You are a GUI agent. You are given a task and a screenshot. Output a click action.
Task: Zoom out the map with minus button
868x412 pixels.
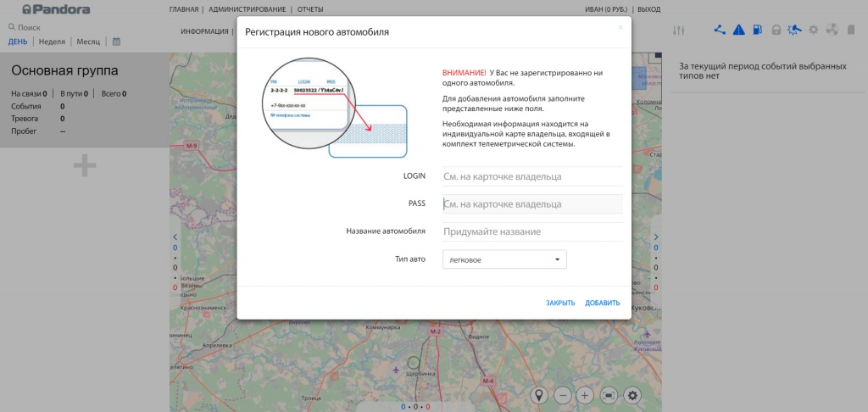pos(562,395)
